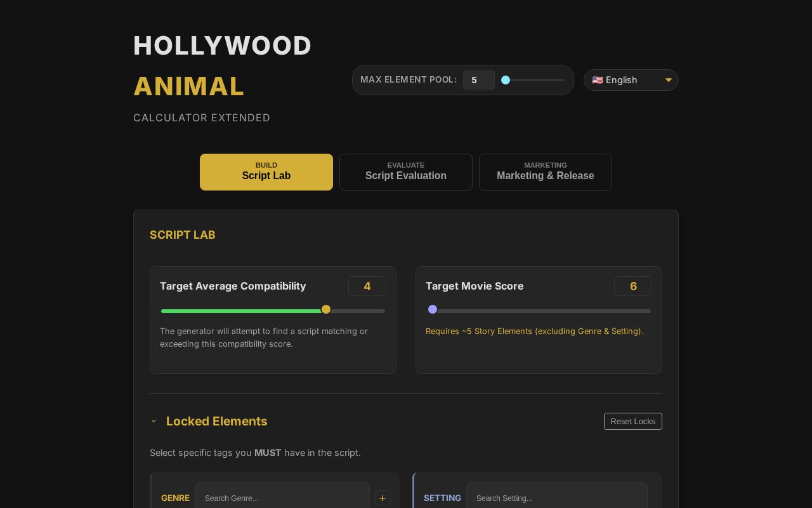The width and height of the screenshot is (812, 508).
Task: Click the generator compatibility description text
Action: coord(264,337)
